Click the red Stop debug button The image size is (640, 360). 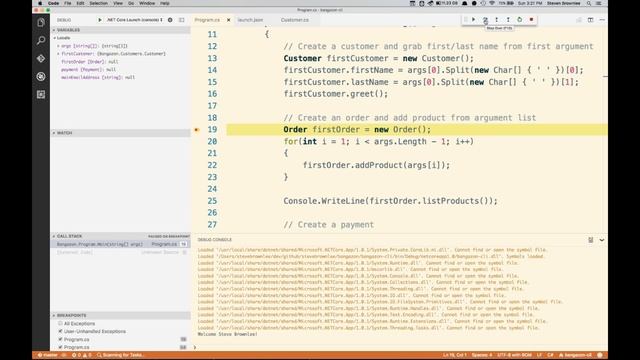tap(531, 20)
